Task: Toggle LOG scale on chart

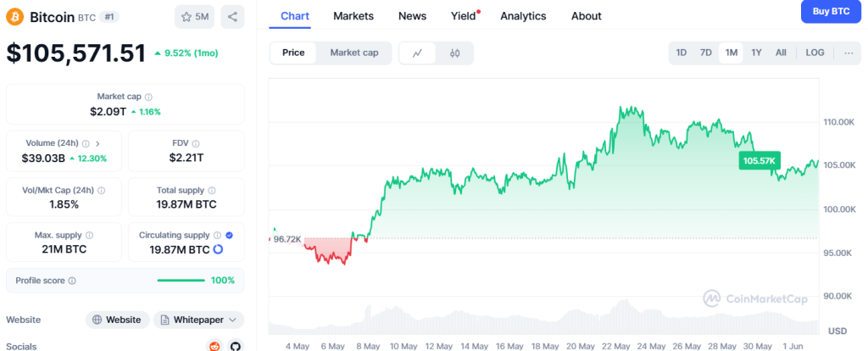Action: pyautogui.click(x=815, y=53)
